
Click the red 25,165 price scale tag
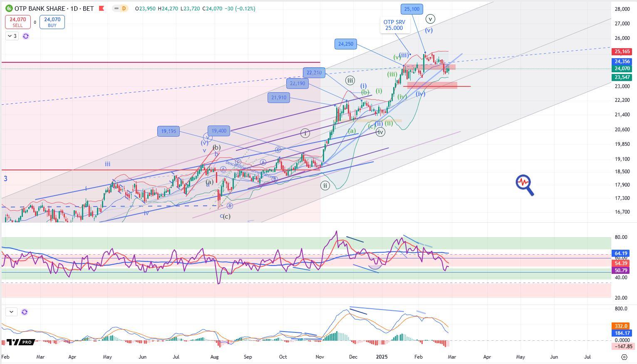(622, 52)
